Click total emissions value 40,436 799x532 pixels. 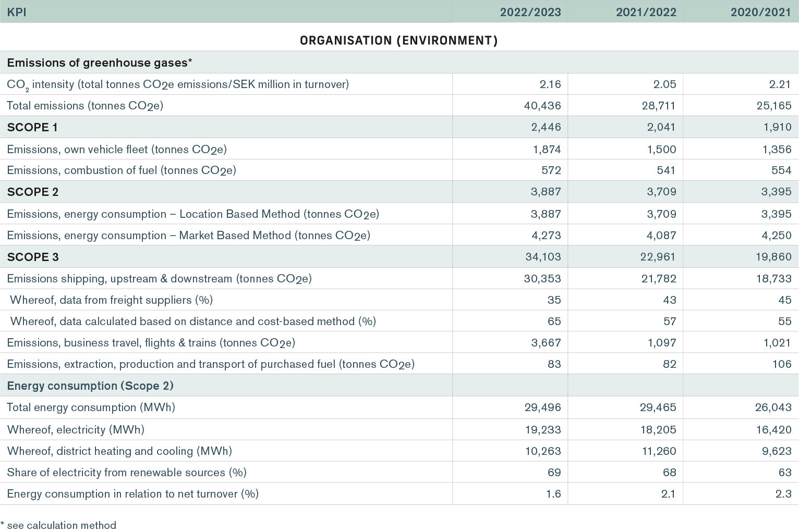click(542, 106)
